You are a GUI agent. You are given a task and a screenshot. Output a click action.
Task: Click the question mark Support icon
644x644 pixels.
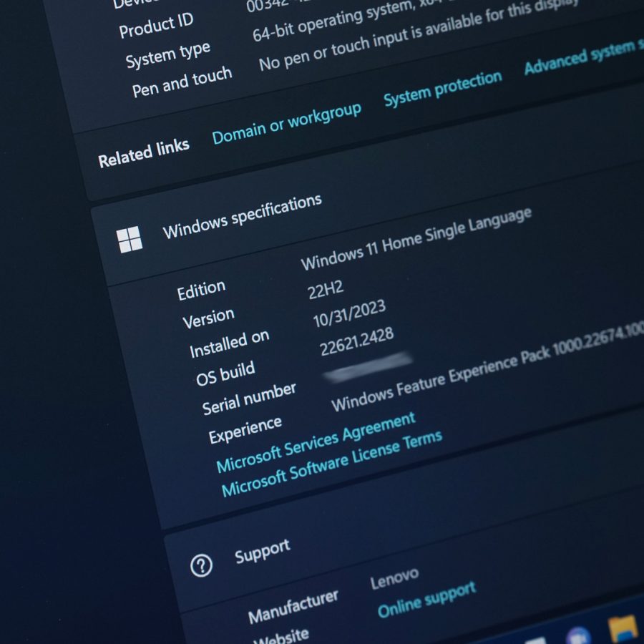point(201,565)
